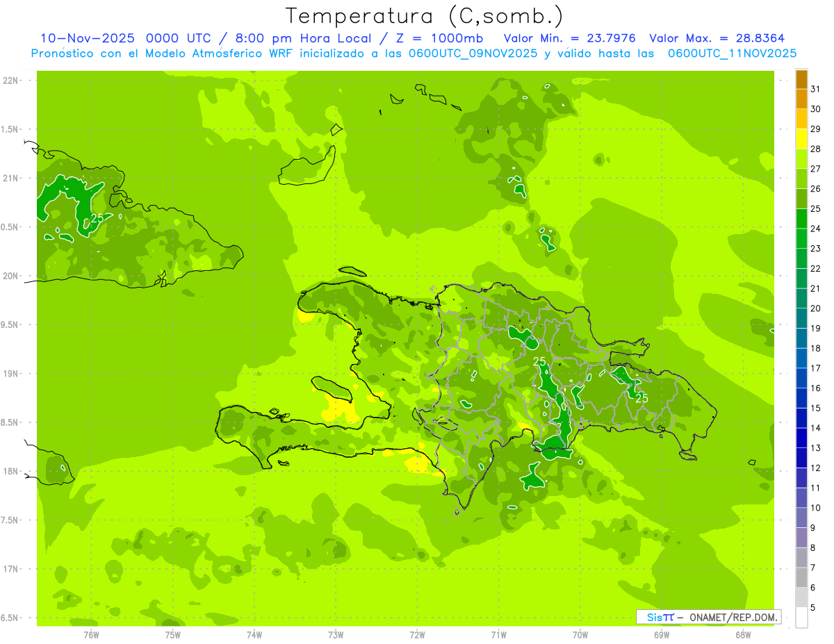Screen dimensions: 834x644
Task: Pick the brown-orange swatch above 31 on the legend
Action: click(801, 79)
